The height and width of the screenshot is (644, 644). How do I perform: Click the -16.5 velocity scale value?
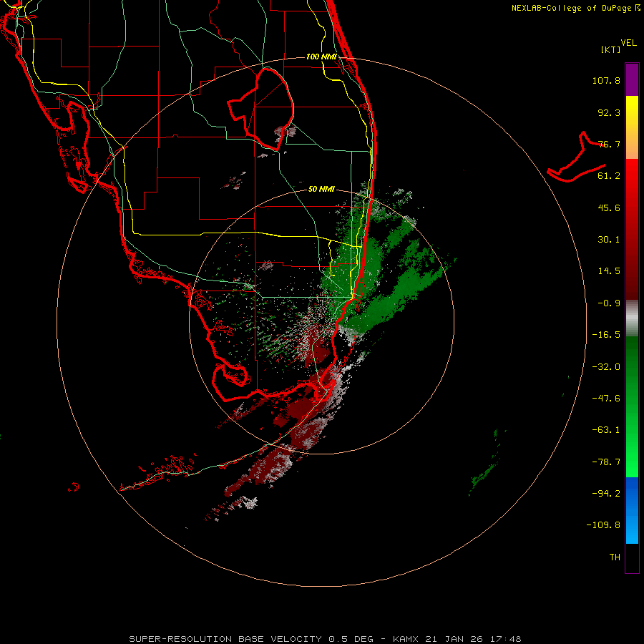pyautogui.click(x=606, y=335)
